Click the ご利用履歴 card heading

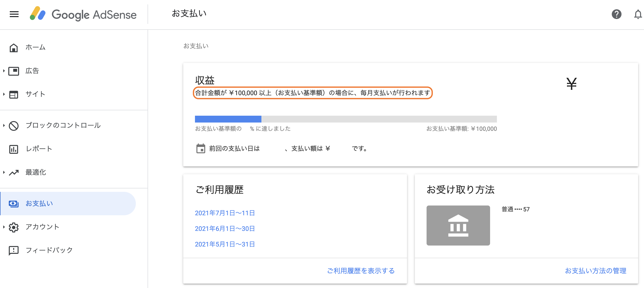pyautogui.click(x=219, y=190)
